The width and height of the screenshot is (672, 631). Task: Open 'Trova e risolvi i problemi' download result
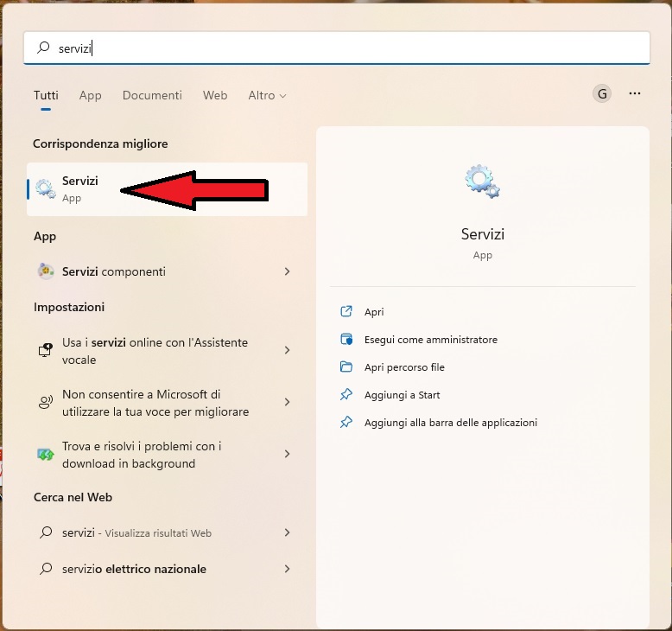coord(168,455)
